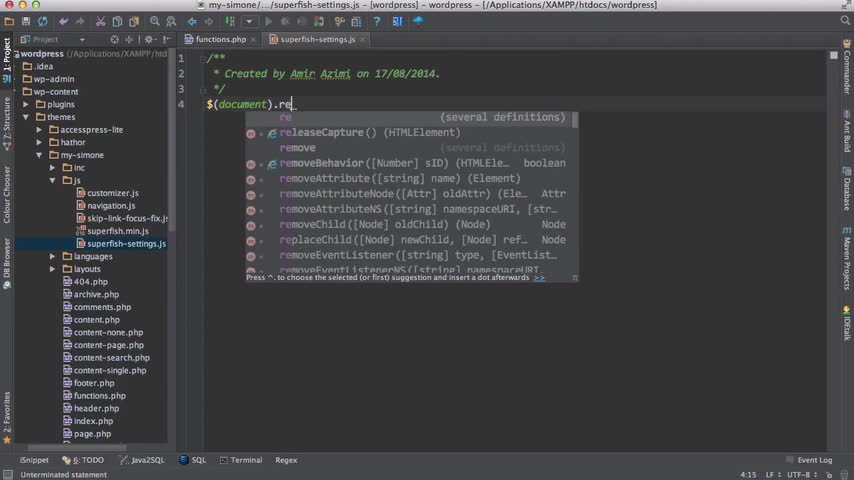The width and height of the screenshot is (854, 480).
Task: Navigate Back with blue left arrow
Action: (x=192, y=21)
